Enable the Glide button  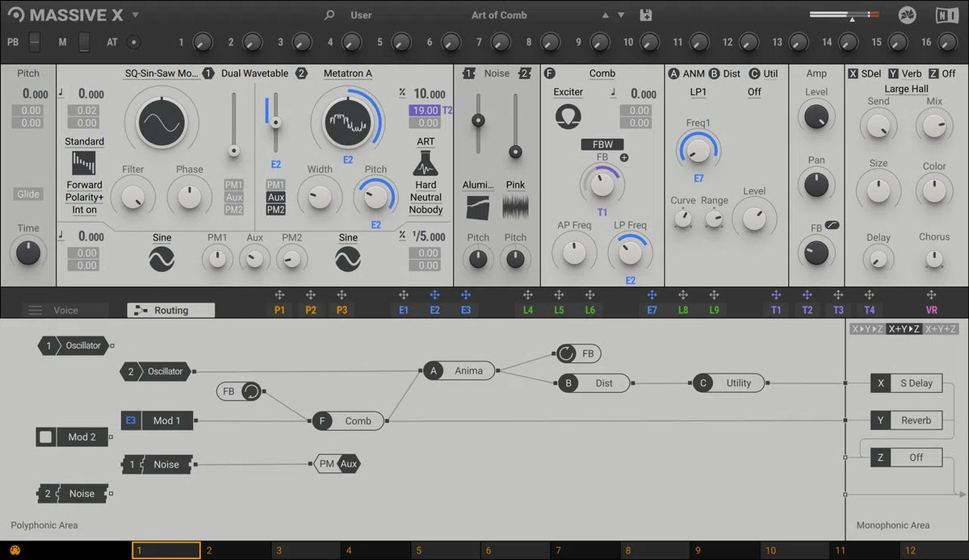(x=27, y=194)
